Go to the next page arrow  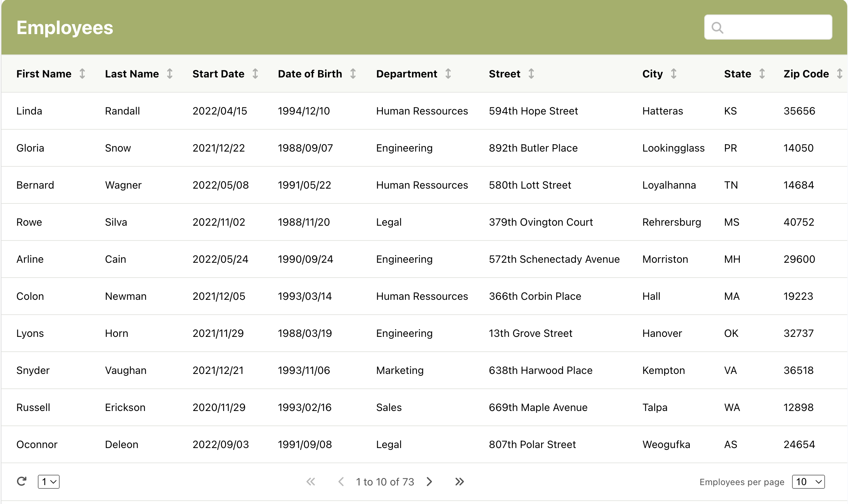[429, 481]
